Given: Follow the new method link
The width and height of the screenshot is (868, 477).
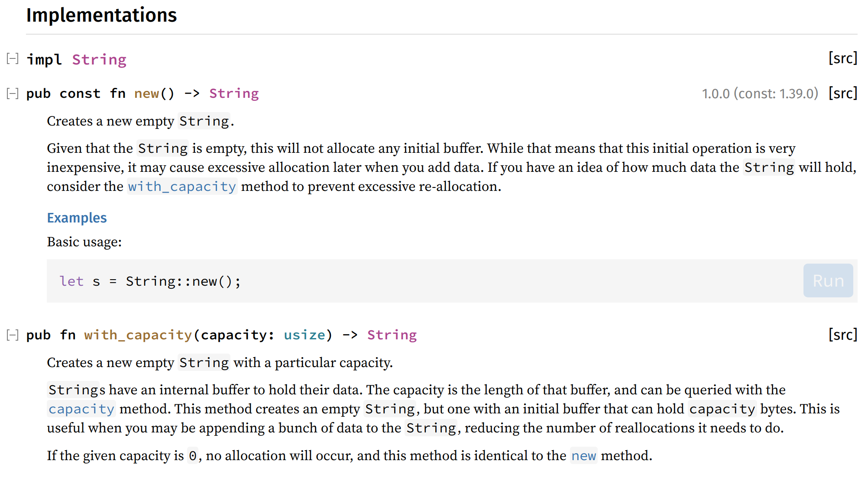Looking at the screenshot, I should (x=583, y=456).
